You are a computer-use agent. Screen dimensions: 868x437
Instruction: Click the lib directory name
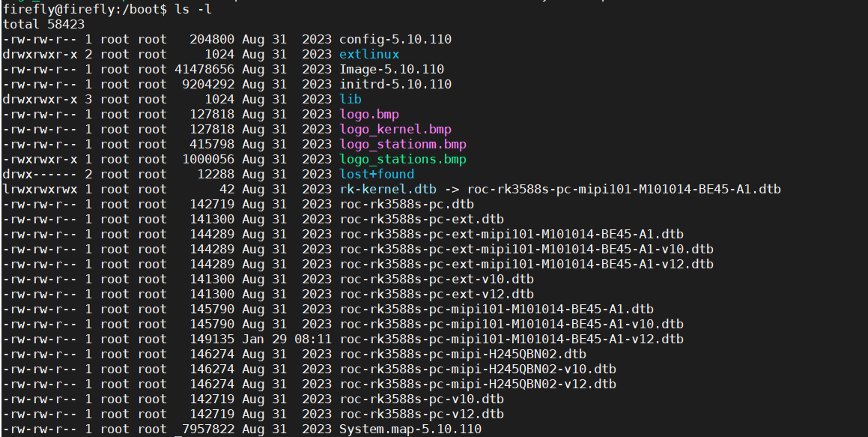pyautogui.click(x=350, y=100)
